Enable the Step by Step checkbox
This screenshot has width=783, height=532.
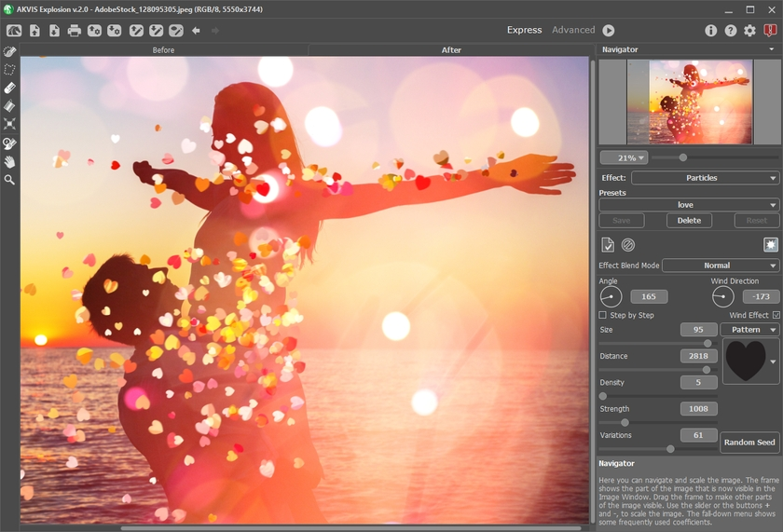tap(603, 315)
